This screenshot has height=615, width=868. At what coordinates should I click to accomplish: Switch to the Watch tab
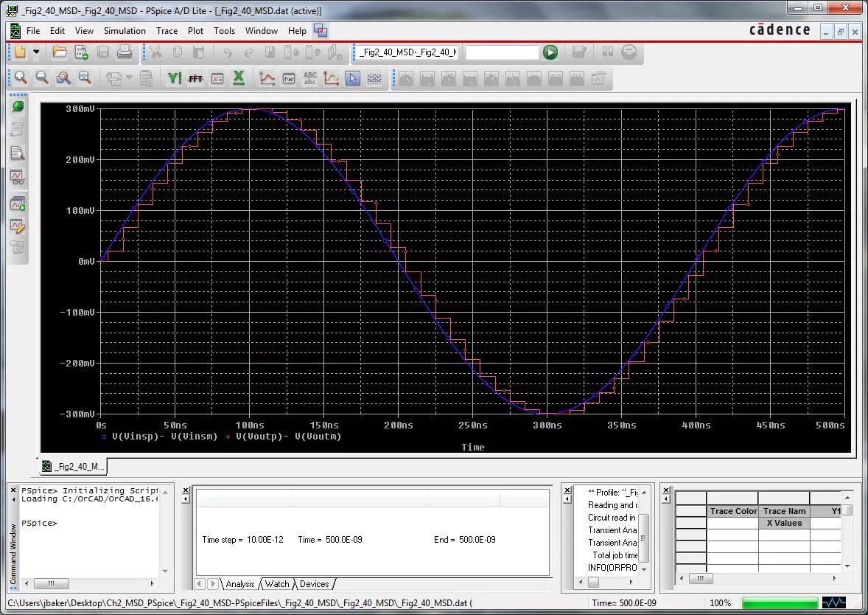point(277,584)
